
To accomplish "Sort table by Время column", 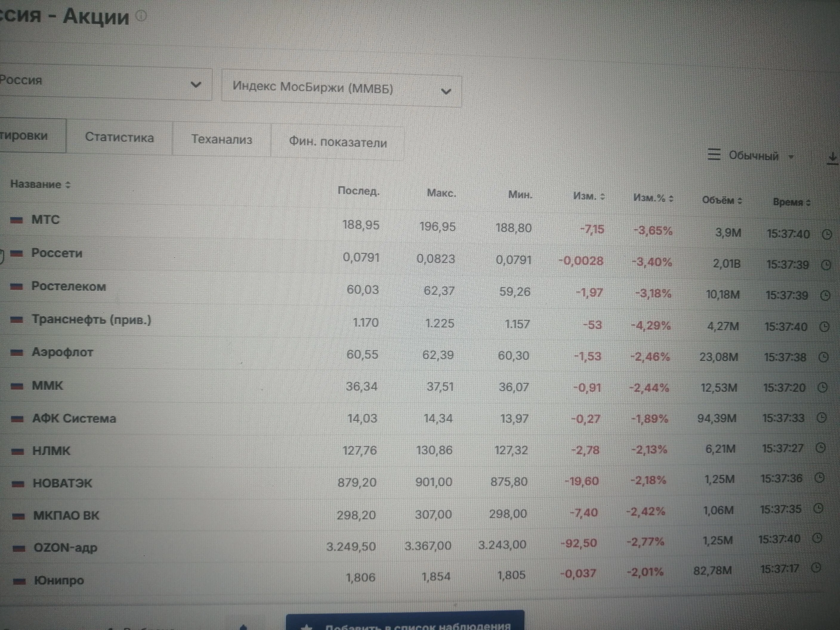I will click(x=792, y=203).
